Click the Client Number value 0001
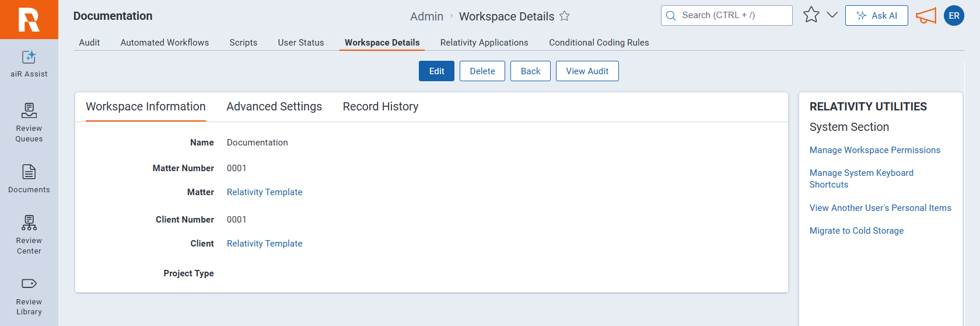 [x=237, y=220]
